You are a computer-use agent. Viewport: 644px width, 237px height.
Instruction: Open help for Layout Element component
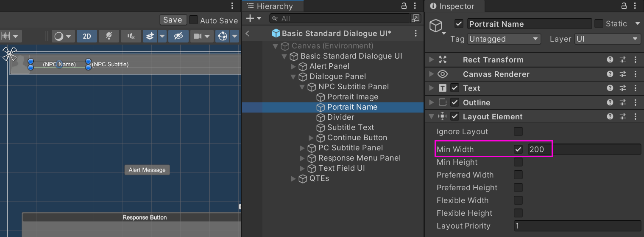(610, 116)
